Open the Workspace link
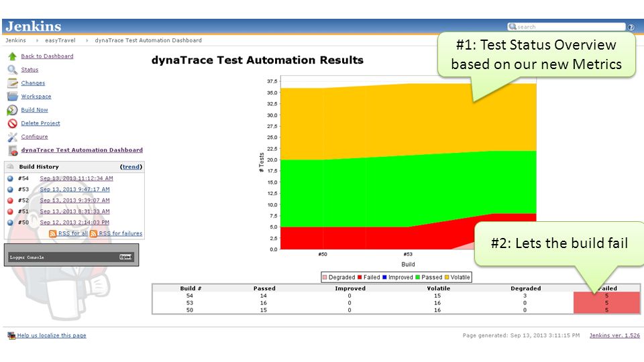 coord(36,97)
